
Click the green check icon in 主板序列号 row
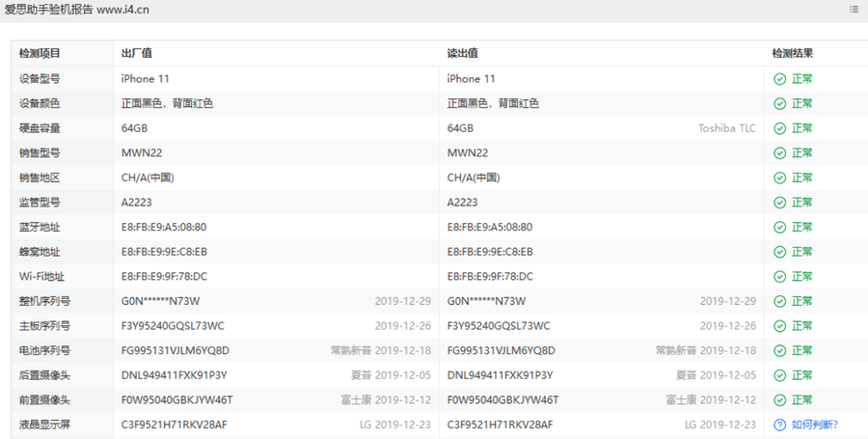click(779, 326)
